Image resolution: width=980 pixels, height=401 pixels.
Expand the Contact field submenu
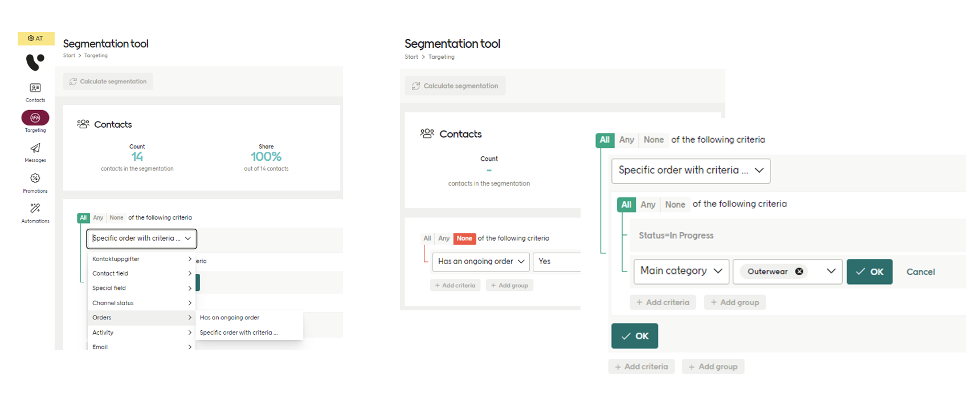(141, 274)
